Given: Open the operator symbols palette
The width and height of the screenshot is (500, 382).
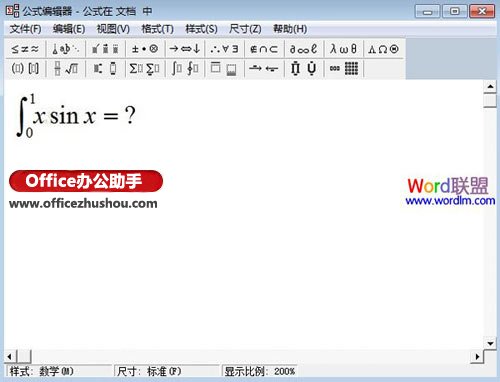Looking at the screenshot, I should 145,49.
